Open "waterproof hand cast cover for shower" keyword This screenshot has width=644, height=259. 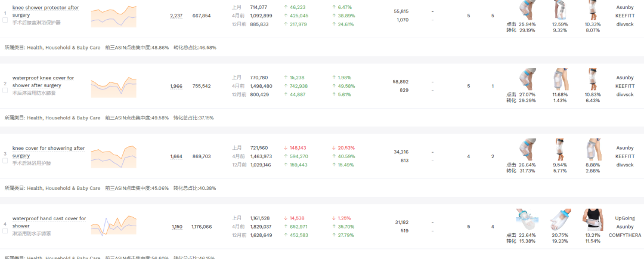49,222
